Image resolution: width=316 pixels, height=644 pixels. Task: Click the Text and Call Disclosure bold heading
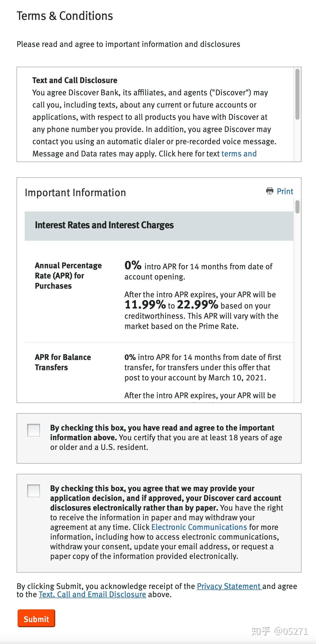pos(75,81)
